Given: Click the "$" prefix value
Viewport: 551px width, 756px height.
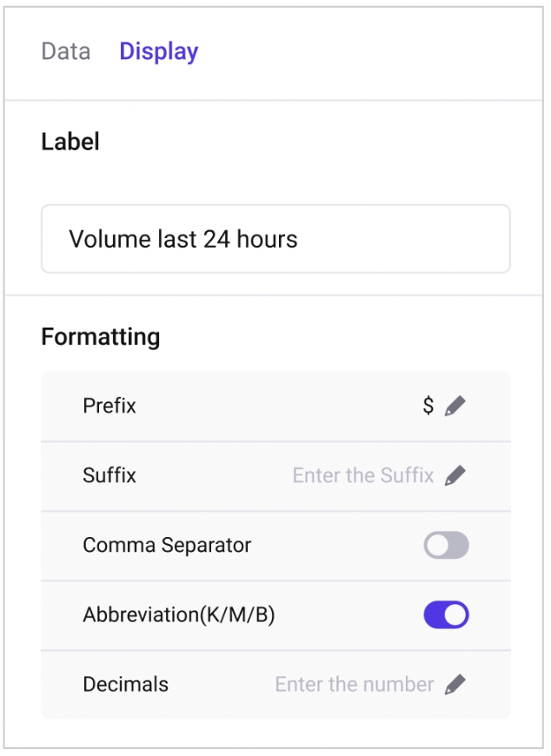Looking at the screenshot, I should [x=428, y=406].
